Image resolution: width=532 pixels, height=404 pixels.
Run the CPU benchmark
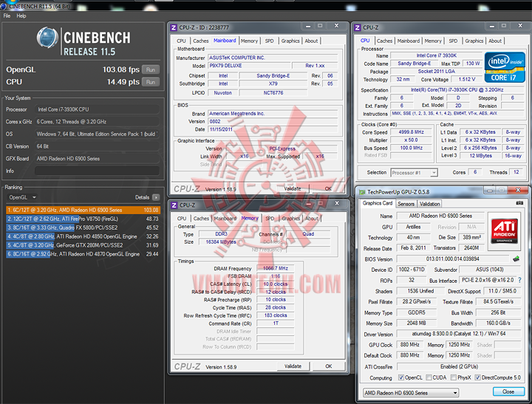pyautogui.click(x=151, y=82)
